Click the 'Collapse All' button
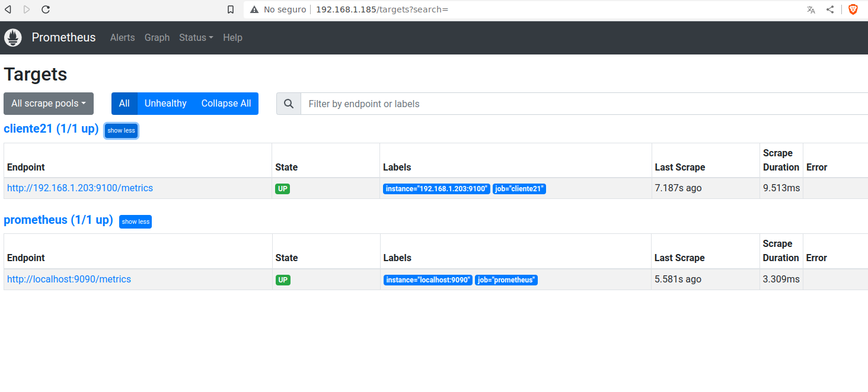The height and width of the screenshot is (392, 868). [226, 104]
